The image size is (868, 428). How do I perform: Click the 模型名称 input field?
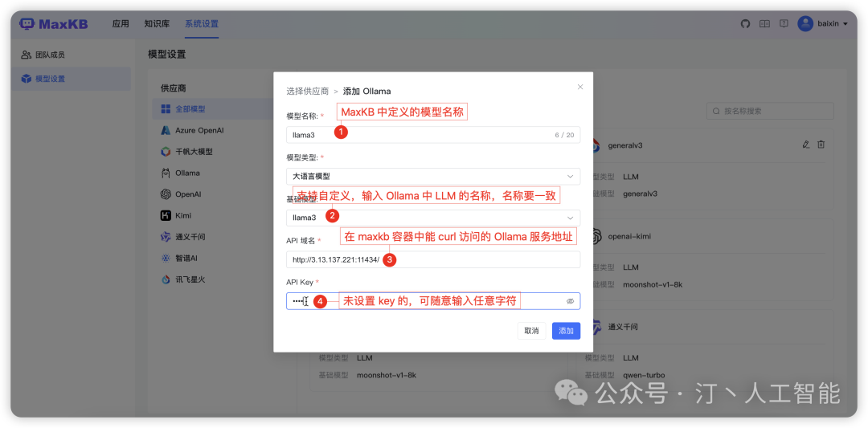(x=433, y=135)
